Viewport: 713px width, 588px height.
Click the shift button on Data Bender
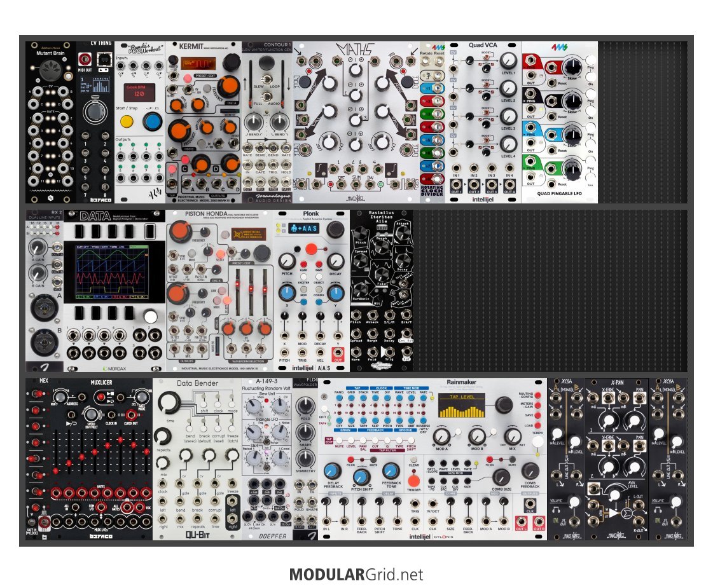204,404
